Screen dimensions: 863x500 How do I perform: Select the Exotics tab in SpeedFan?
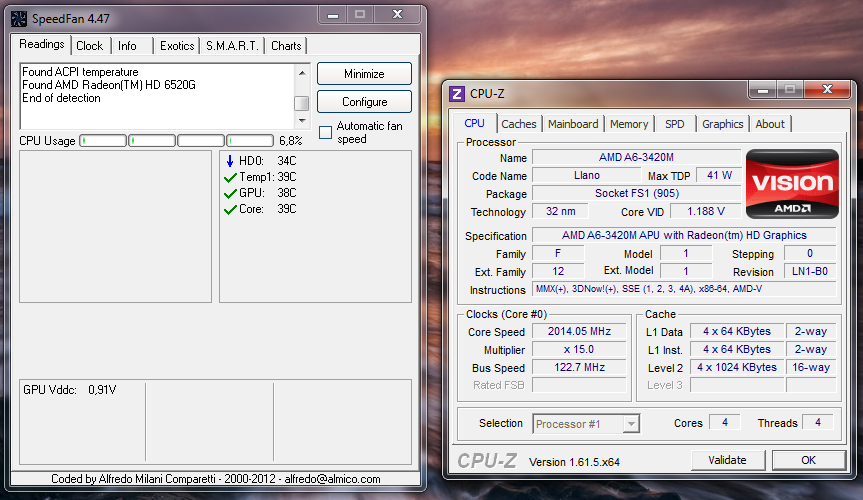(177, 46)
